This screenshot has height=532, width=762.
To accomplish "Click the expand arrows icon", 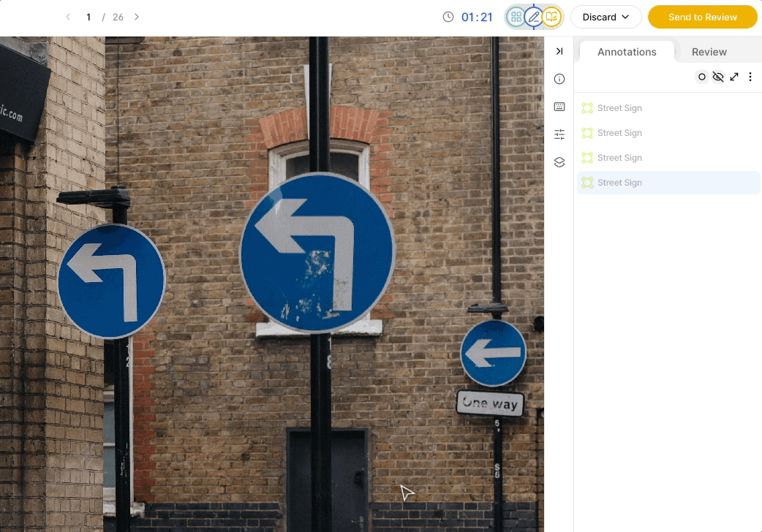I will click(734, 77).
